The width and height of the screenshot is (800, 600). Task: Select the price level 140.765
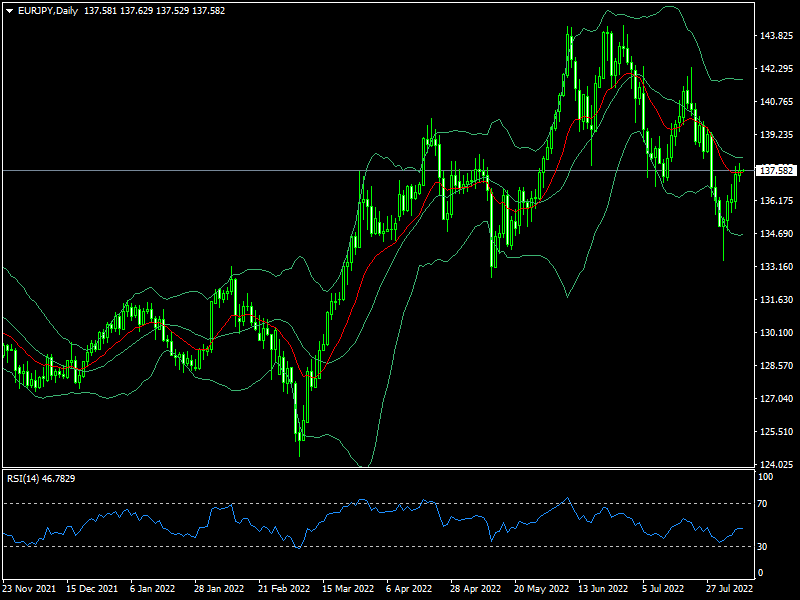(776, 102)
